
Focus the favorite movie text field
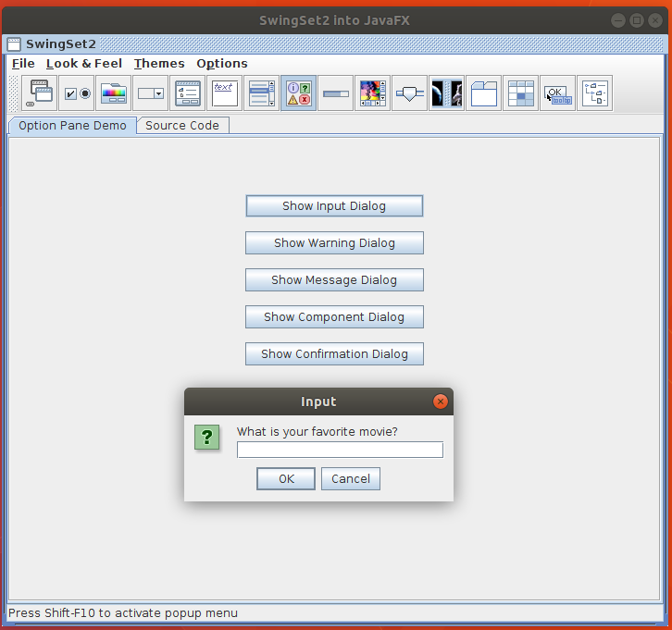point(340,451)
